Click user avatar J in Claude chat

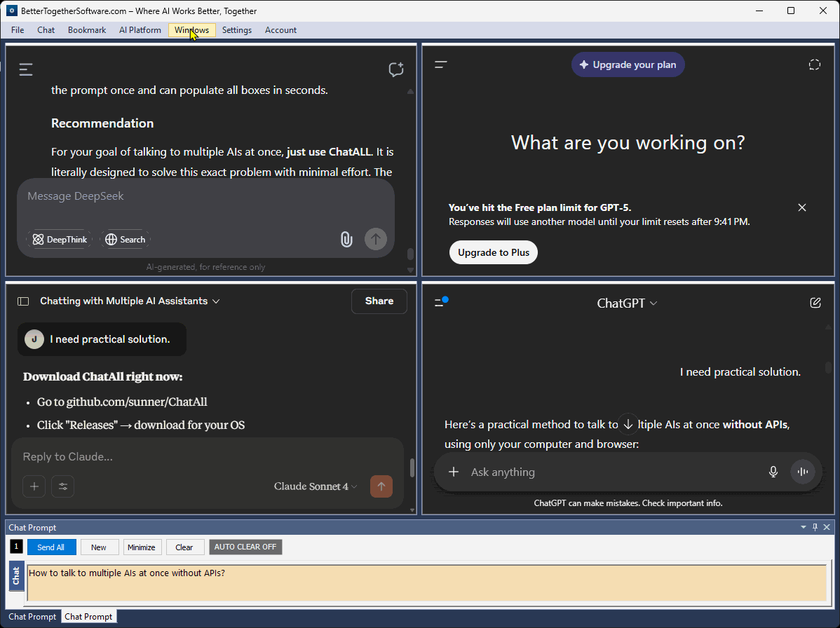34,339
